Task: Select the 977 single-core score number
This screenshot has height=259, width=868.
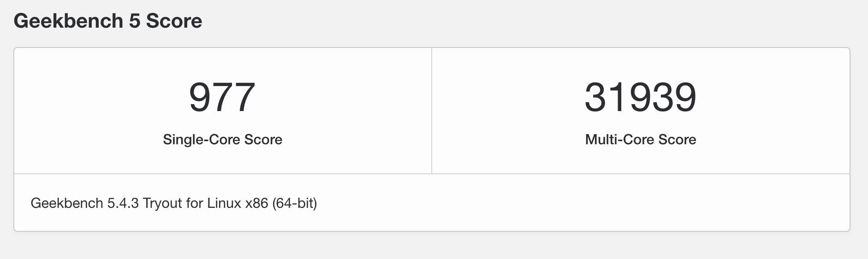Action: click(222, 97)
